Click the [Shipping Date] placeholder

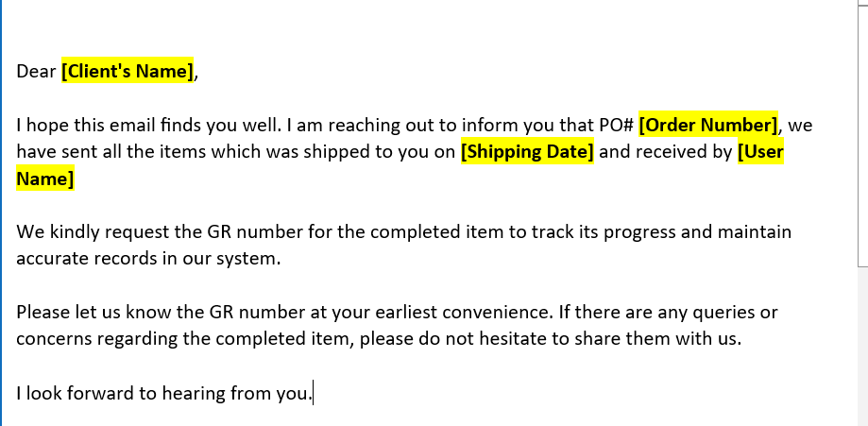tap(527, 152)
